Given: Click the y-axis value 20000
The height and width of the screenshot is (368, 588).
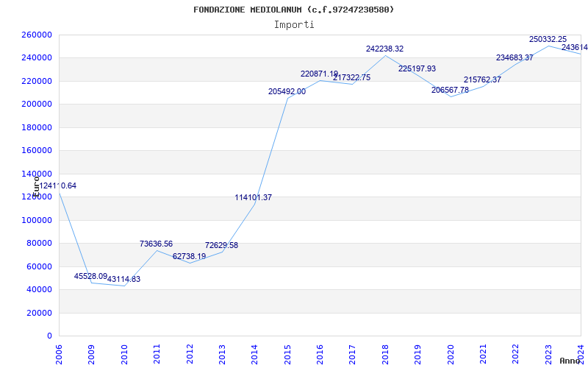Looking at the screenshot, I should click(x=41, y=313).
